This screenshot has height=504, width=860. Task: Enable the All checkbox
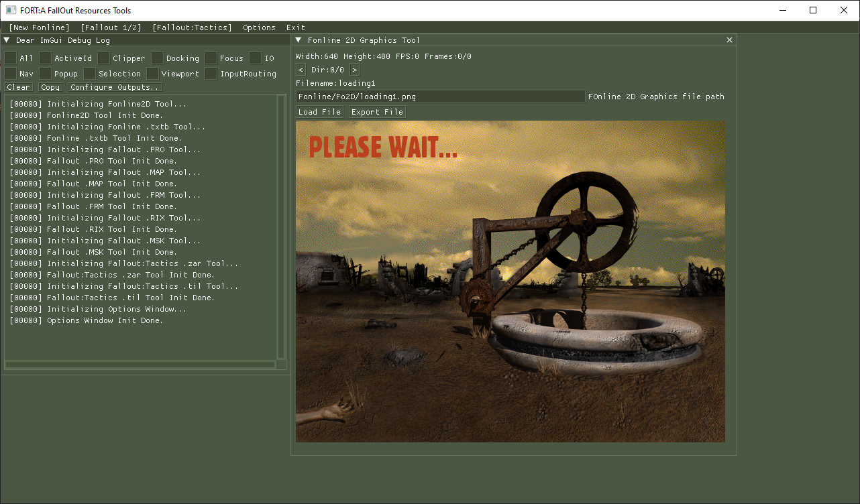(x=11, y=58)
